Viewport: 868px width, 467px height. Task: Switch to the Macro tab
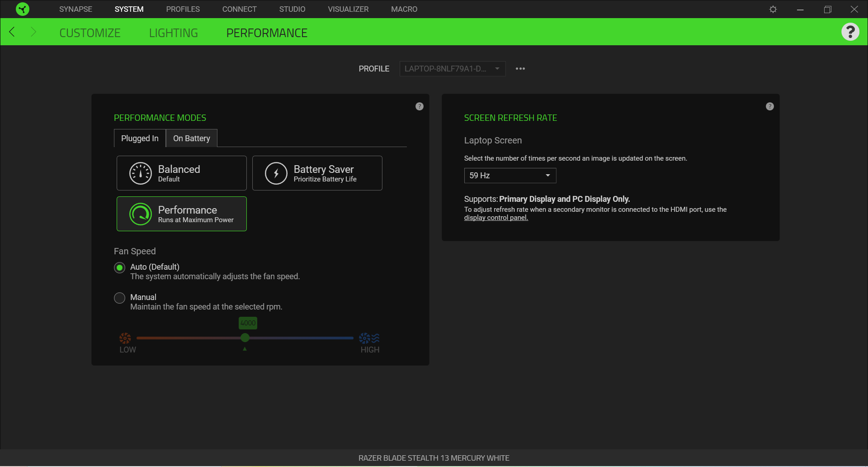[404, 9]
